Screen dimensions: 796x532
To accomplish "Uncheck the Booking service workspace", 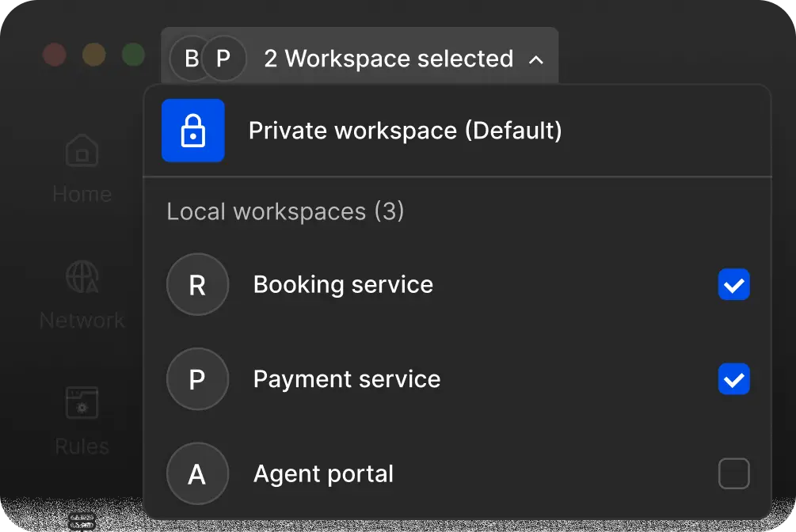I will 733,284.
